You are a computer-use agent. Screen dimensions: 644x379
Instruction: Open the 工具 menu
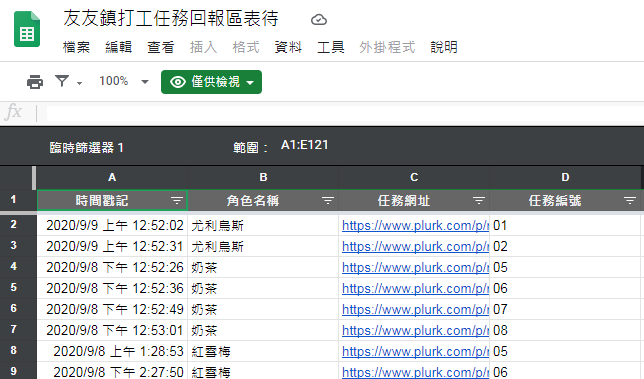pyautogui.click(x=330, y=47)
